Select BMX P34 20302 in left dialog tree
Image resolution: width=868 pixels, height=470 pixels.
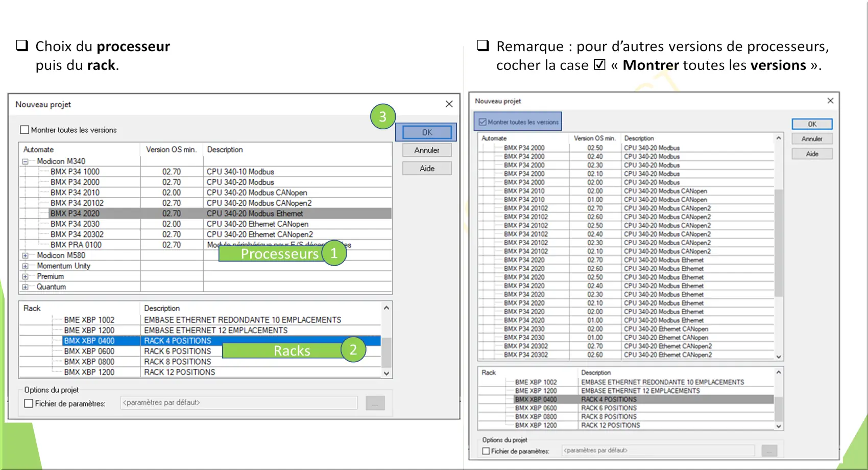point(77,234)
